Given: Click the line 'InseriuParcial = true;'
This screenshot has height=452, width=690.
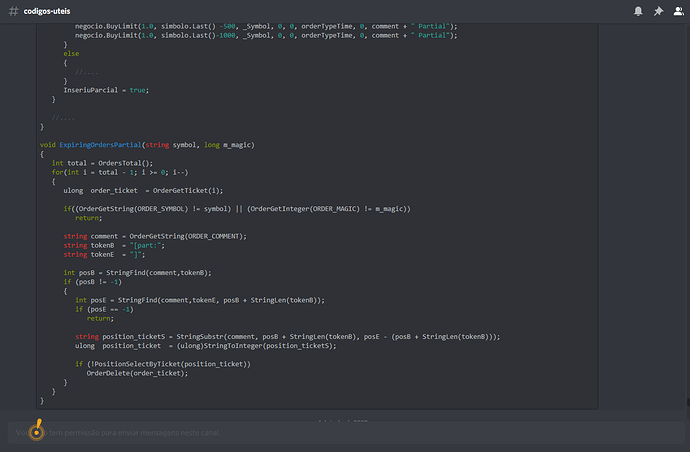Looking at the screenshot, I should click(x=106, y=90).
